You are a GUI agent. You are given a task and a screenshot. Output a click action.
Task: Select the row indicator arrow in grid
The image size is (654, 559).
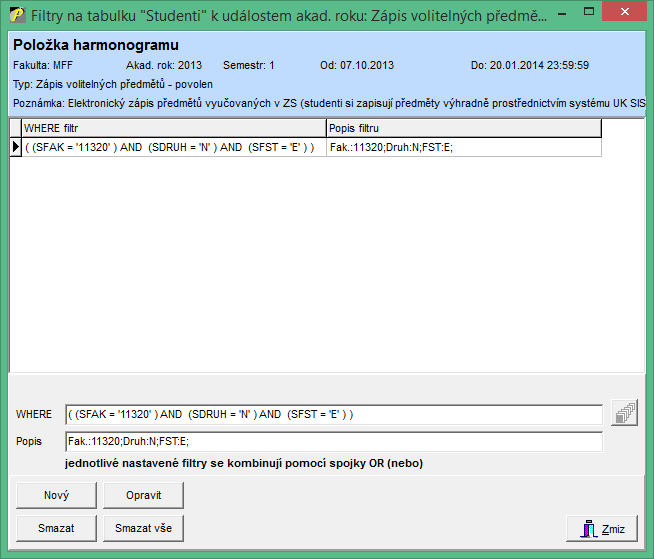[15, 147]
